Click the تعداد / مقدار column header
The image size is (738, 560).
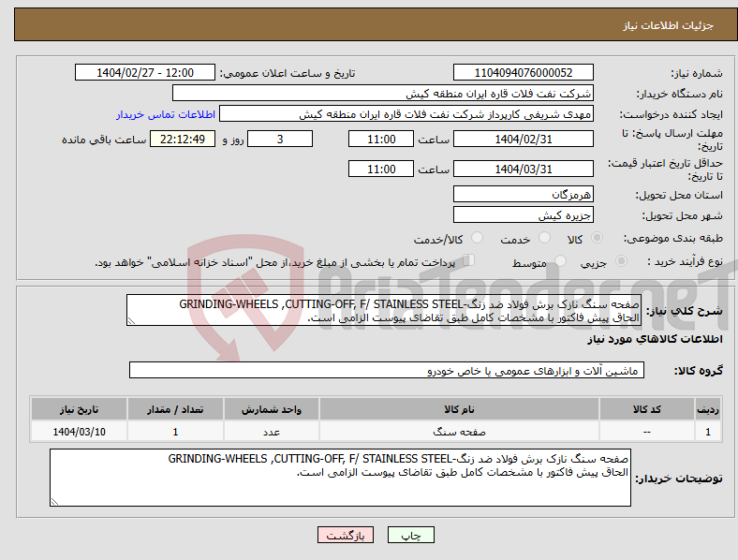click(175, 409)
